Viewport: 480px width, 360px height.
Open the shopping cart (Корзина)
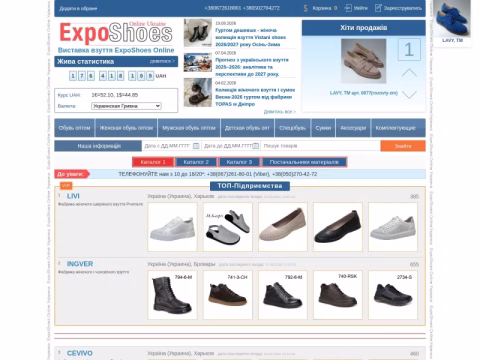point(321,8)
